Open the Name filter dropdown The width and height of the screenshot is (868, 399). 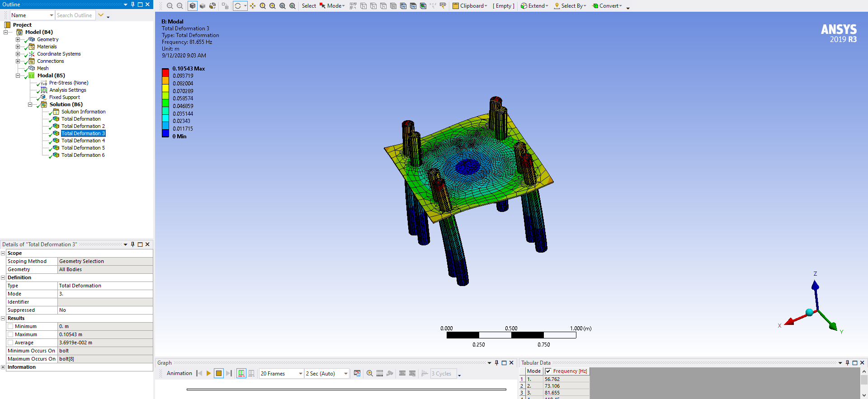(52, 15)
